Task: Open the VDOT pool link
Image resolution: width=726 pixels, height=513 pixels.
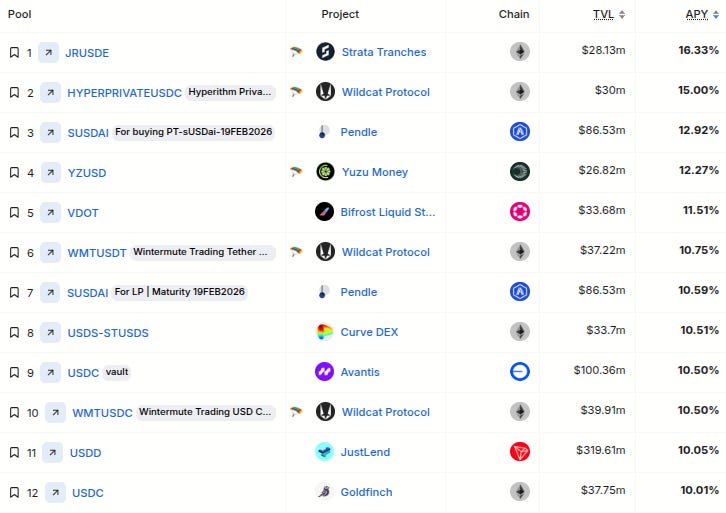Action: click(83, 213)
